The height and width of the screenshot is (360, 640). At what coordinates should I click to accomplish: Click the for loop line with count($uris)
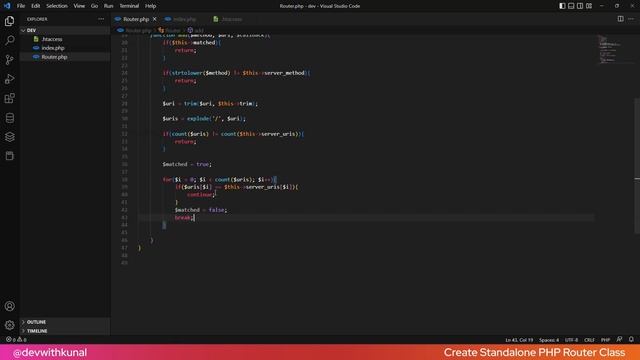point(220,180)
